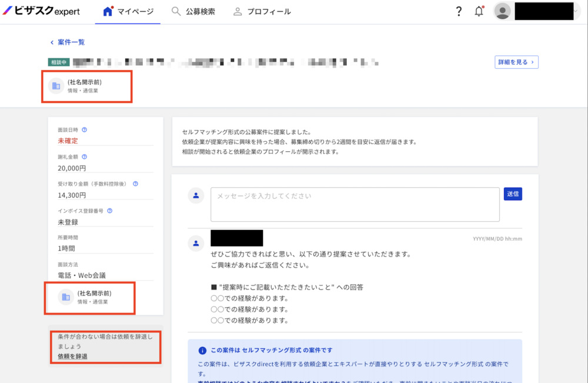Click the profile person icon in the navigation
The height and width of the screenshot is (383, 588).
pyautogui.click(x=238, y=12)
